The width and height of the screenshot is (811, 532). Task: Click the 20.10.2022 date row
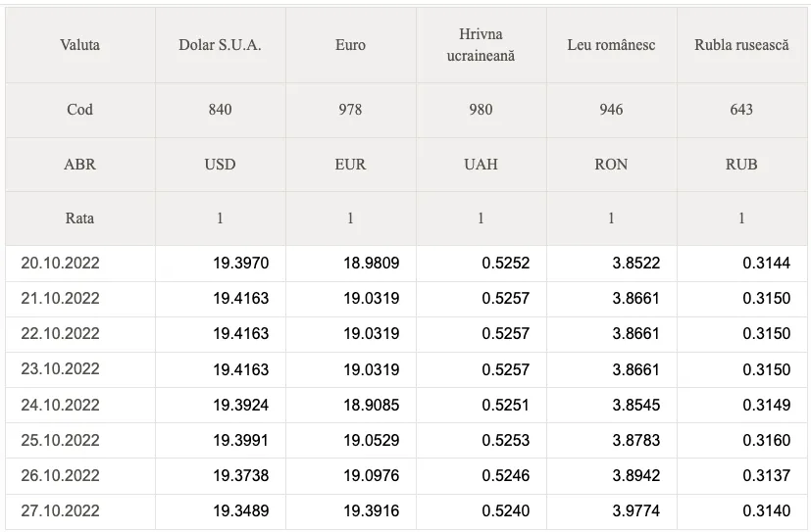(406, 263)
